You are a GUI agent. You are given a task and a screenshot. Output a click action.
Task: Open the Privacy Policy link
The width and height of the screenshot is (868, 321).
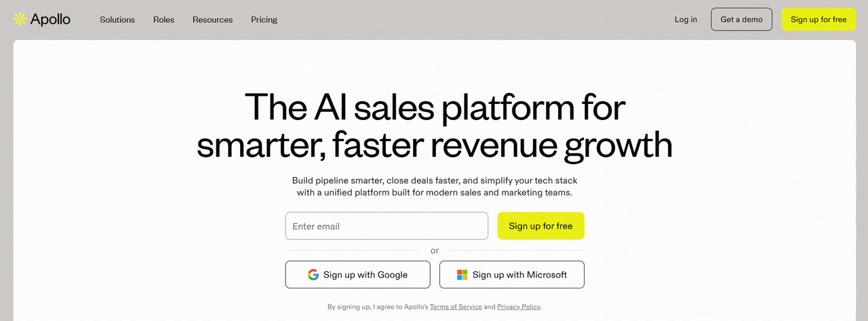tap(519, 307)
